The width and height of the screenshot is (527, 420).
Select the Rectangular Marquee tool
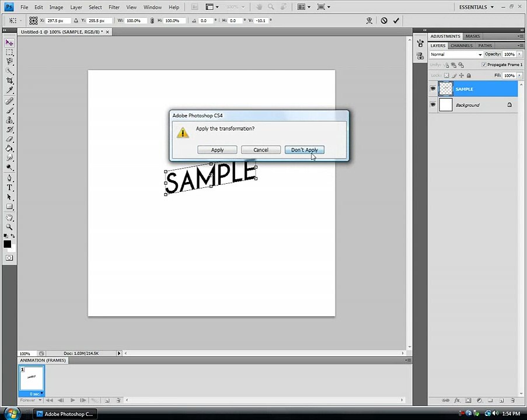pyautogui.click(x=9, y=52)
